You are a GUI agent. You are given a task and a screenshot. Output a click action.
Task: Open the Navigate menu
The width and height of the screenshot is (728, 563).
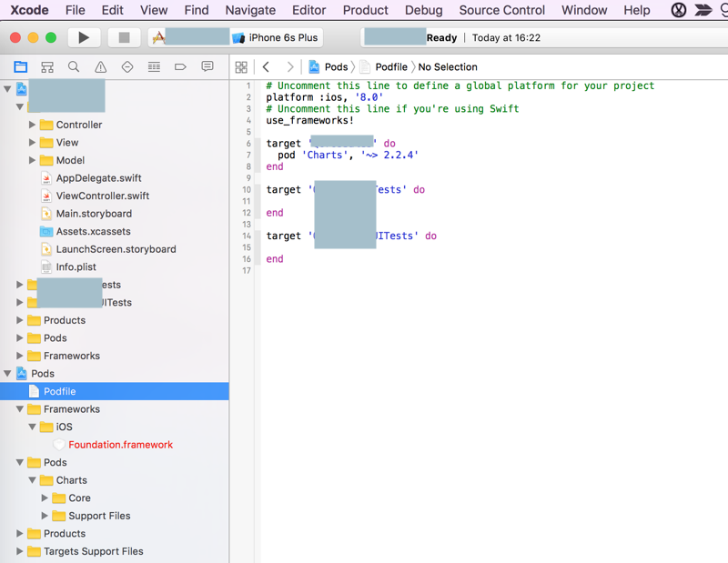(x=250, y=10)
